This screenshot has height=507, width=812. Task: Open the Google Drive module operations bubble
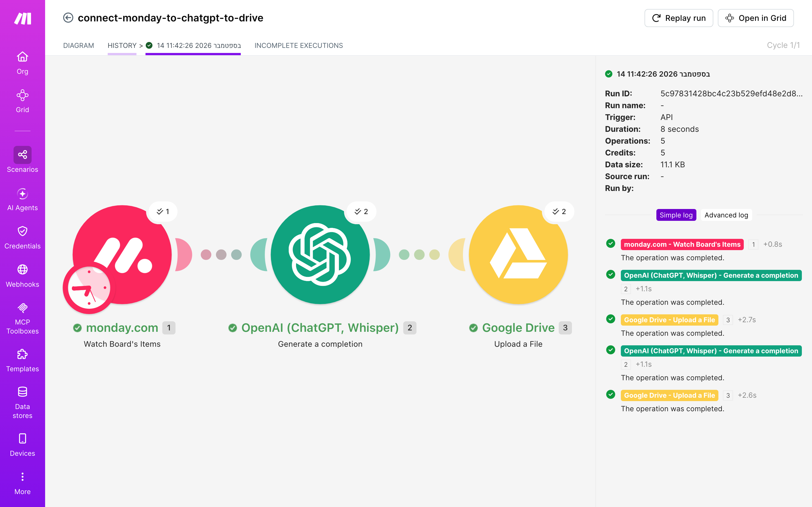pos(559,212)
